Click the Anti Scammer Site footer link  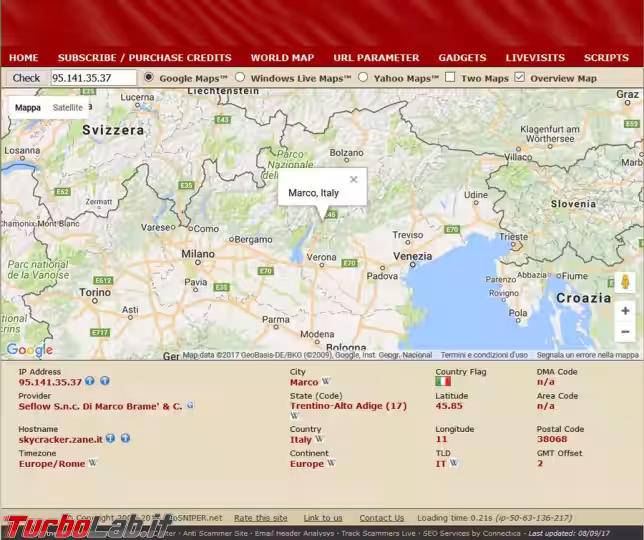[215, 533]
